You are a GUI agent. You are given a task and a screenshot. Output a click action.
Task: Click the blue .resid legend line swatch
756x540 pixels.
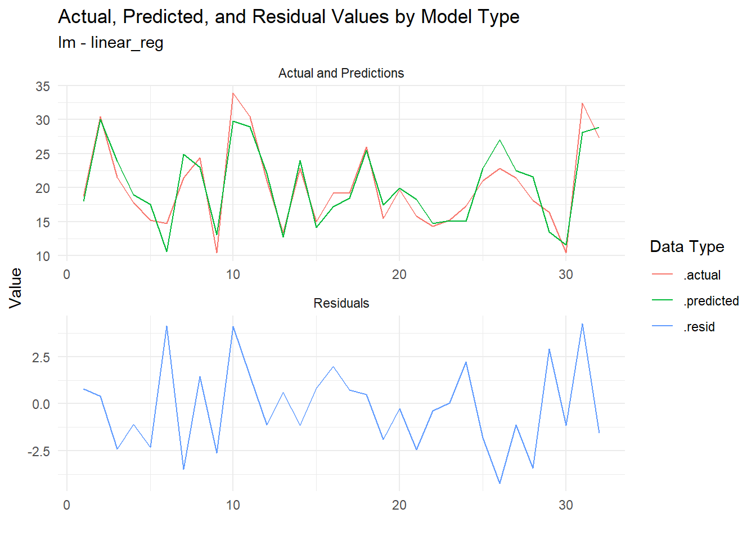(662, 326)
